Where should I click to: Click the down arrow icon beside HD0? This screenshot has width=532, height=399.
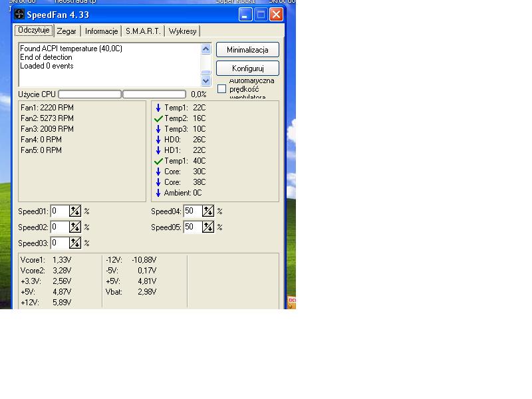coord(158,140)
